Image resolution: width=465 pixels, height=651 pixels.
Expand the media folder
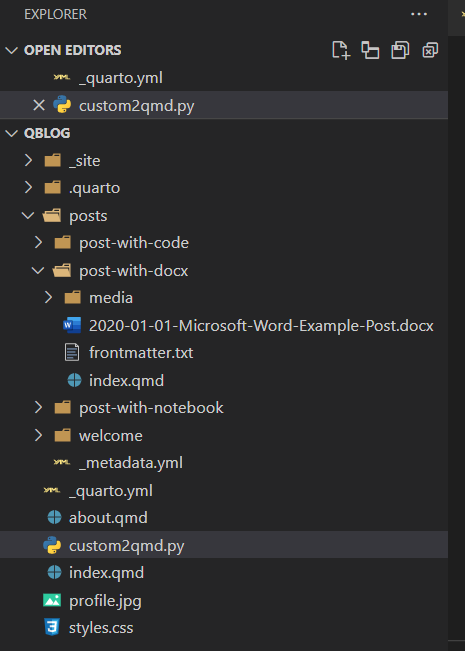(x=48, y=297)
